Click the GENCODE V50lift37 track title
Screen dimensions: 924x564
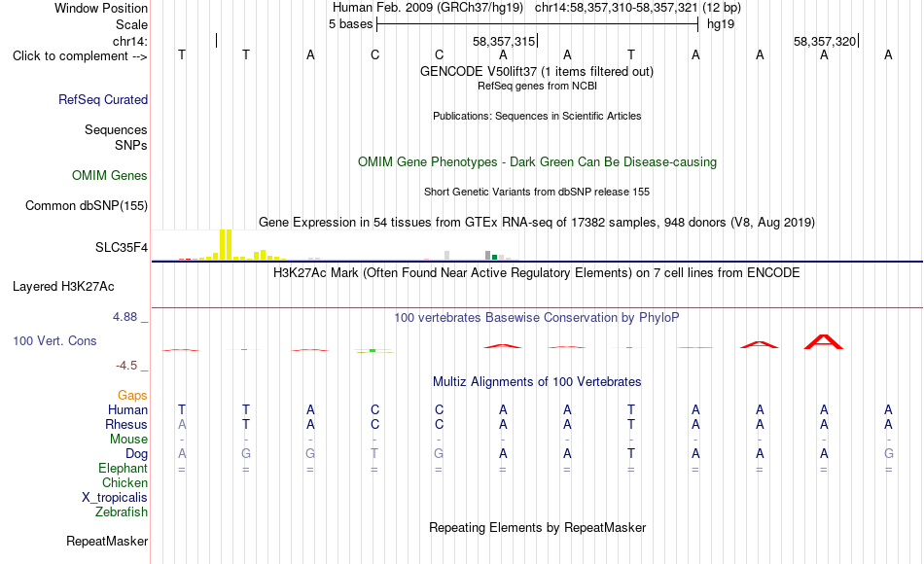pos(537,71)
